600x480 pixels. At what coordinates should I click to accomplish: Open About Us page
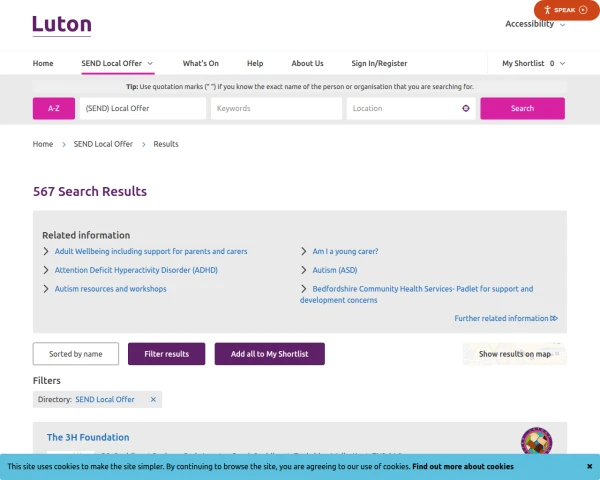click(x=307, y=64)
